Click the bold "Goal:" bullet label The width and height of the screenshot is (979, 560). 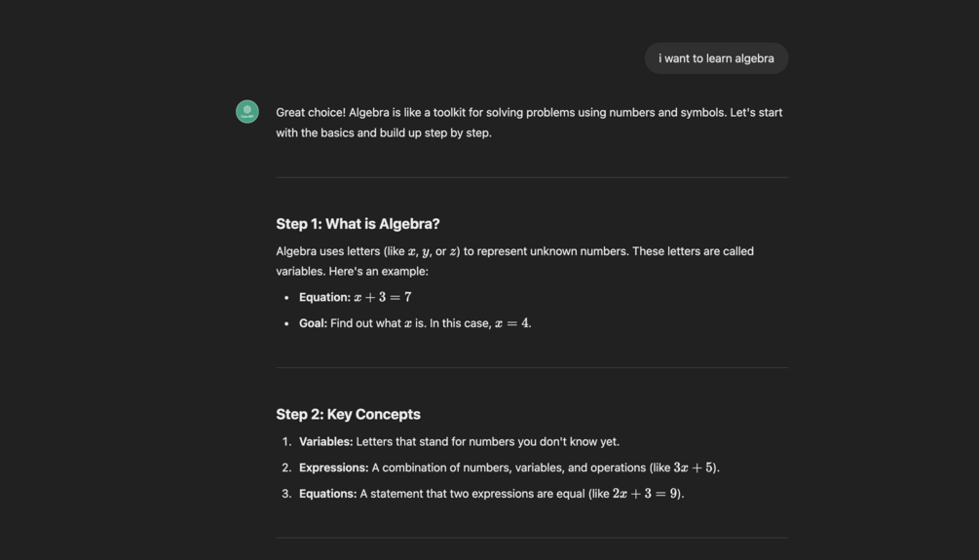[x=313, y=323]
